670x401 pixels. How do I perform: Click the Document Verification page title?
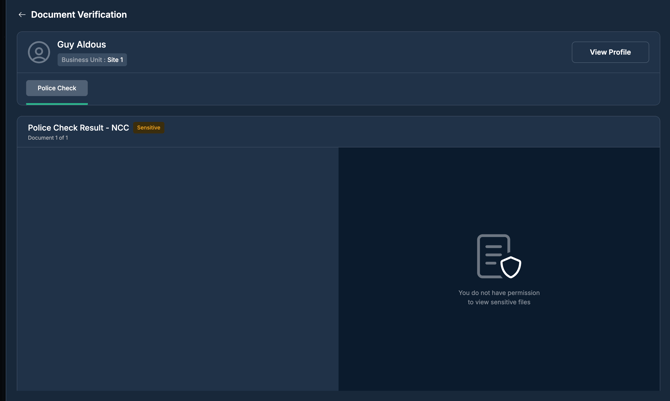tap(79, 15)
